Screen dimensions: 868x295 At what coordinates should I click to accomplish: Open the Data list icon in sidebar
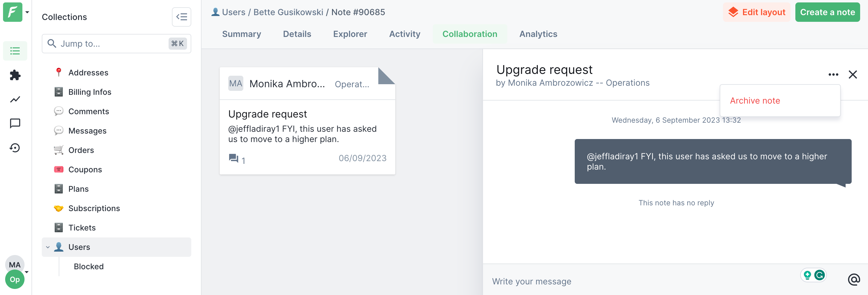(15, 51)
